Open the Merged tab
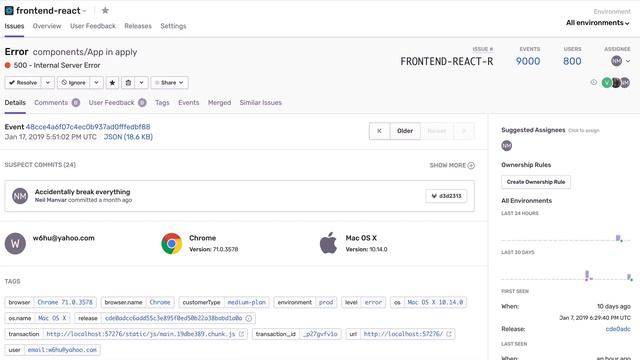Image resolution: width=640 pixels, height=360 pixels. coord(219,102)
